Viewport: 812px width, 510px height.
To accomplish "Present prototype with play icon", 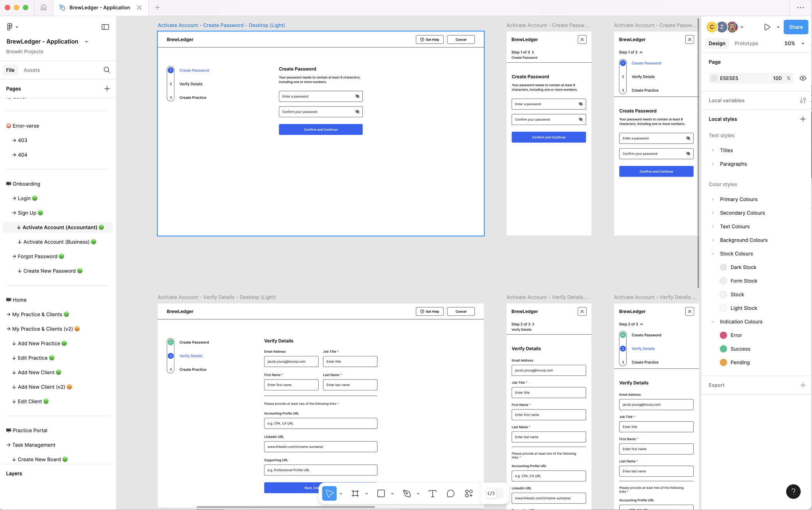I will 767,27.
